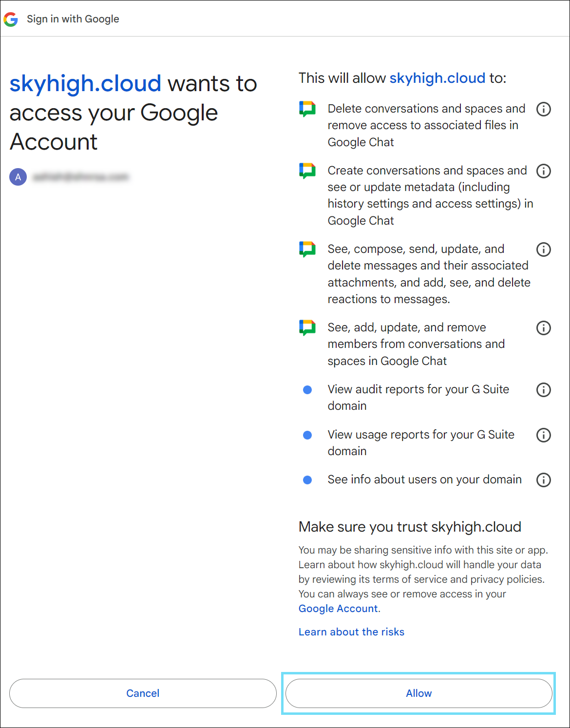The image size is (570, 728).
Task: Open the info icon beside usage reports permission
Action: click(543, 435)
